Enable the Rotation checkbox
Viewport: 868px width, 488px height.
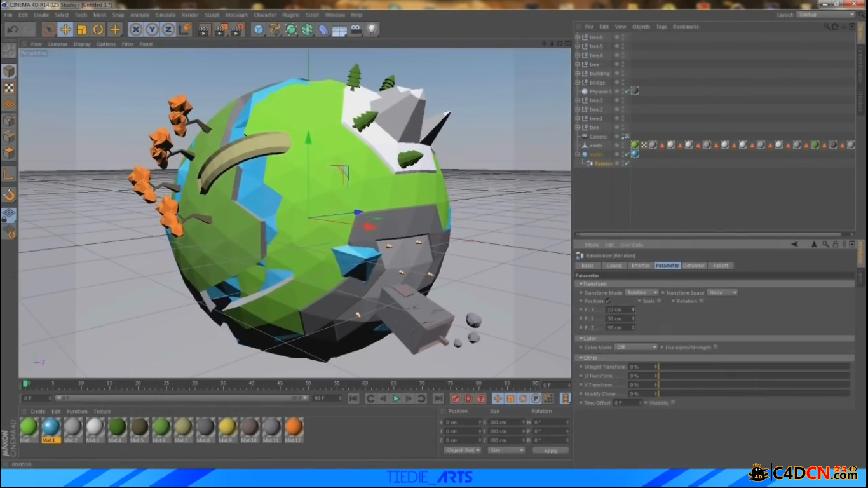coord(702,301)
